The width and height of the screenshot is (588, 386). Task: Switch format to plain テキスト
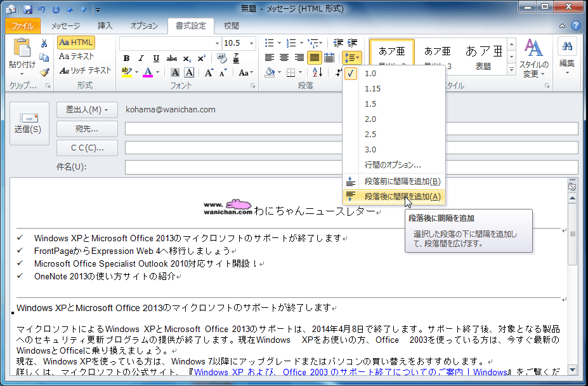tap(77, 57)
